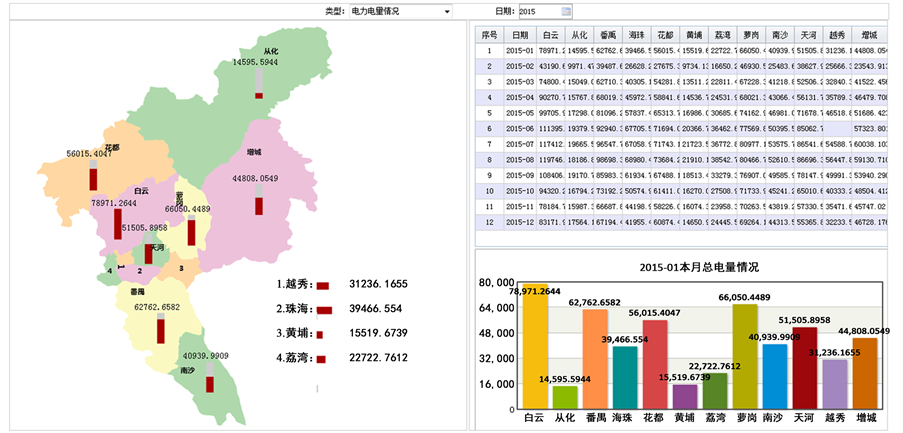Viewport: 903px width, 433px height.
Task: Click the 天河 column header in table
Action: (x=809, y=34)
